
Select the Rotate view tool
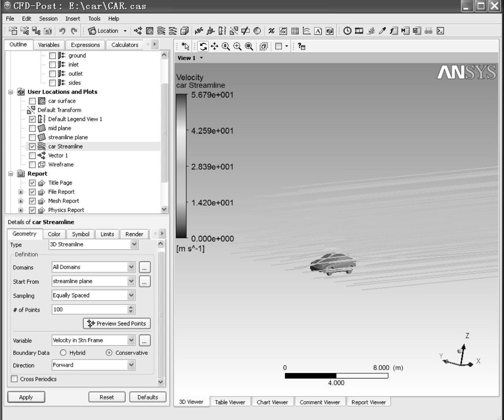[x=203, y=46]
